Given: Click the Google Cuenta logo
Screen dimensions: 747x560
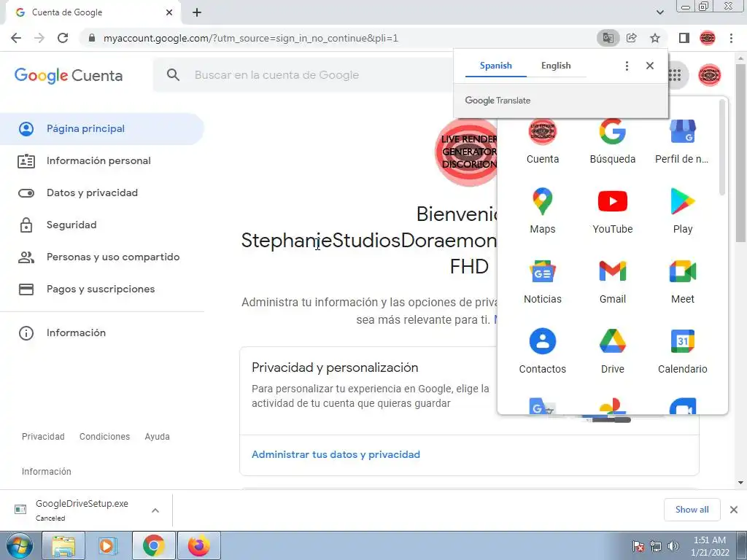Looking at the screenshot, I should click(69, 75).
